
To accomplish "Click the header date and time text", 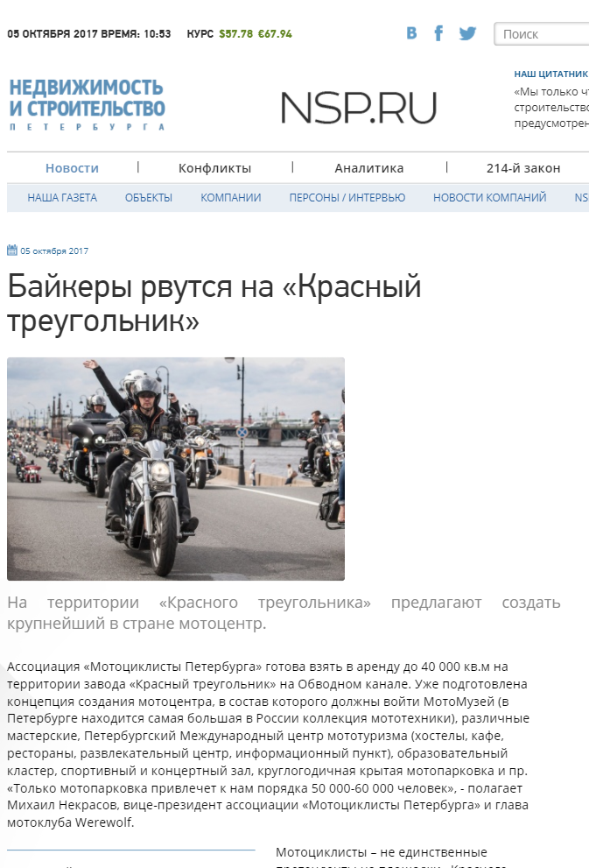I will pos(89,34).
